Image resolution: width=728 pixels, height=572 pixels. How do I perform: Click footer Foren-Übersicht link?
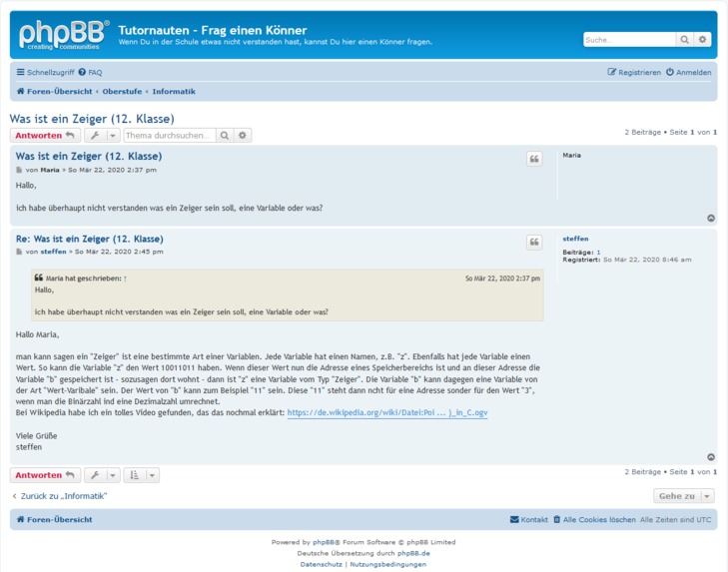pyautogui.click(x=55, y=519)
